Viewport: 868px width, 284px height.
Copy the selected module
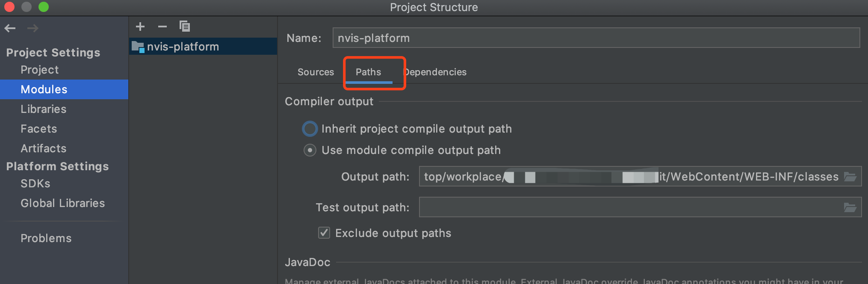click(x=185, y=27)
